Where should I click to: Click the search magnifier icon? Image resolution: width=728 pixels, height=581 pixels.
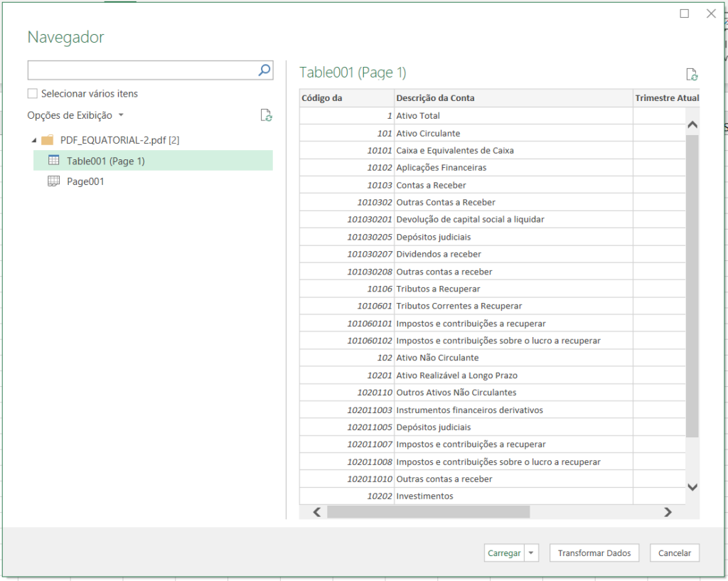coord(264,70)
